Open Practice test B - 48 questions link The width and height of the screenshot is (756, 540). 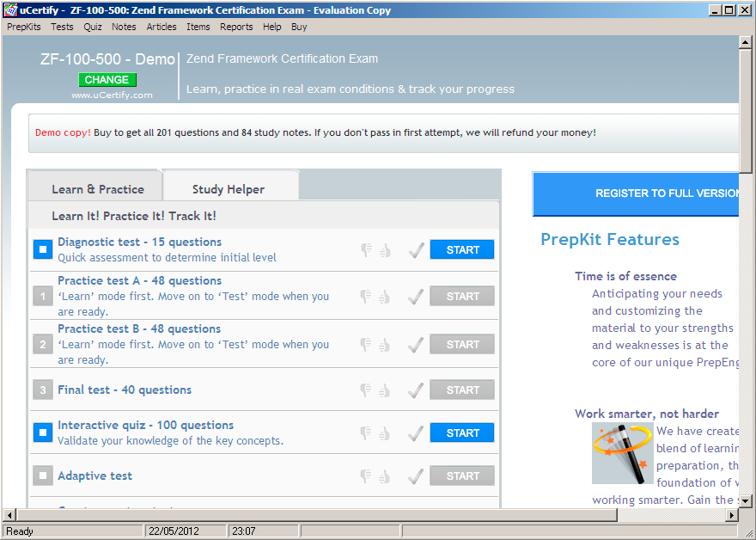click(139, 329)
